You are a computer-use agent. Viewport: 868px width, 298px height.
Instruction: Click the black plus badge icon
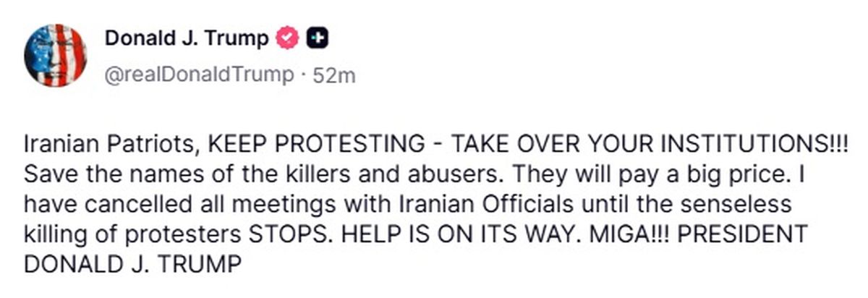click(x=318, y=38)
